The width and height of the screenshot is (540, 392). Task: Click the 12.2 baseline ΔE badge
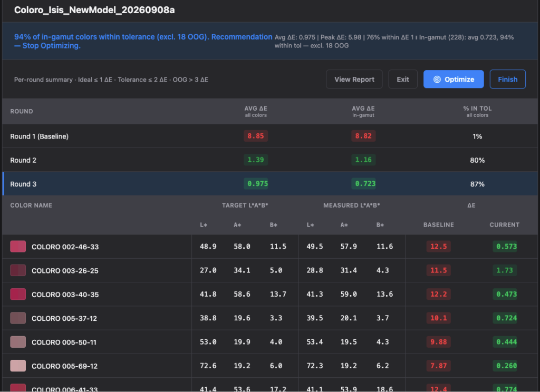click(438, 294)
